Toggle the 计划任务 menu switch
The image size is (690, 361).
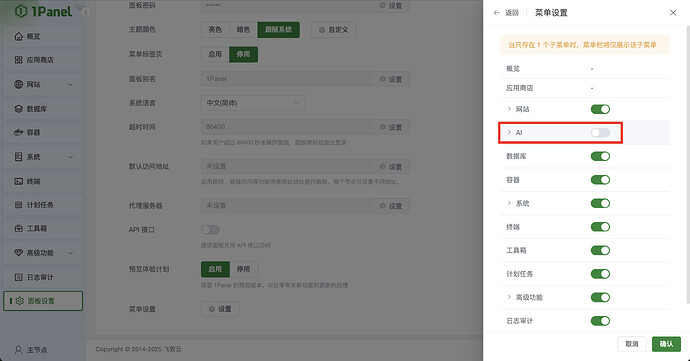pos(600,274)
